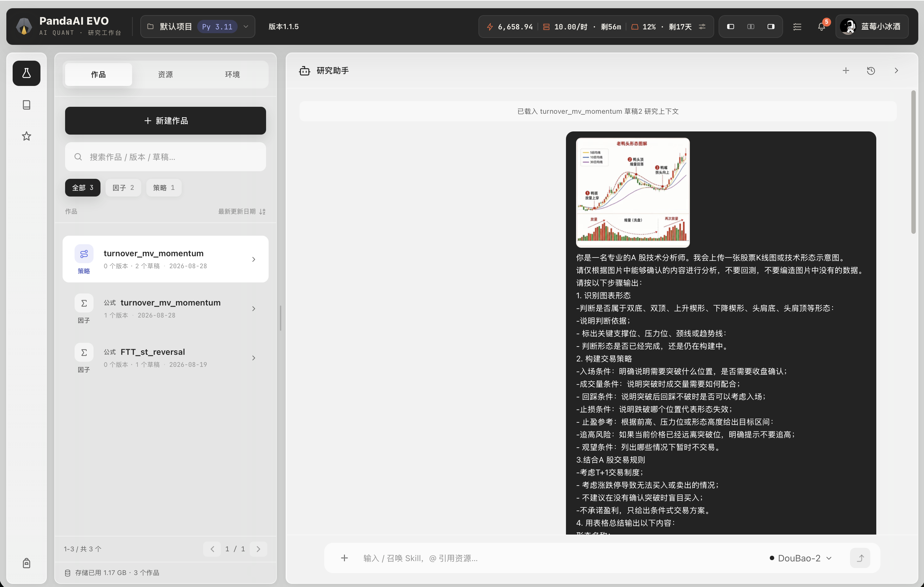Image resolution: width=924 pixels, height=587 pixels.
Task: Expand the 公式 turnover_mv_momentum chevron
Action: 254,309
